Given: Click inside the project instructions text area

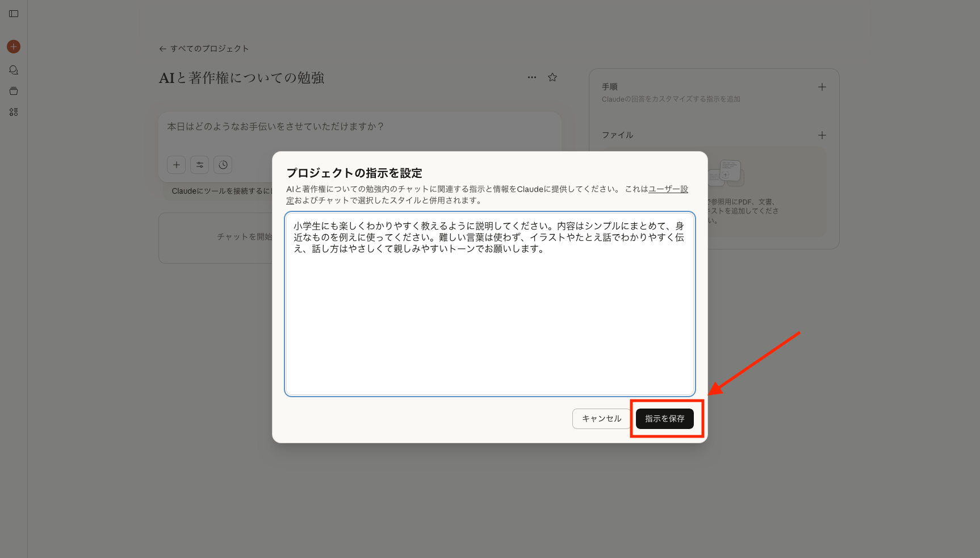Looking at the screenshot, I should pyautogui.click(x=489, y=304).
